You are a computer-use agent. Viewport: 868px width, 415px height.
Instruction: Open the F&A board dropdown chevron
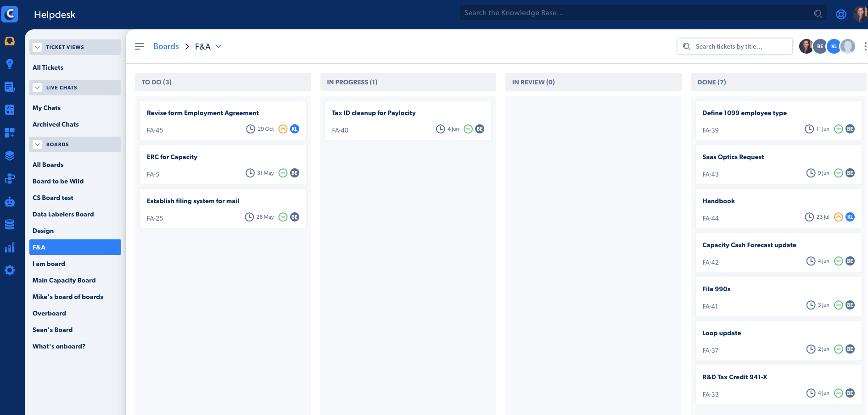pos(219,46)
